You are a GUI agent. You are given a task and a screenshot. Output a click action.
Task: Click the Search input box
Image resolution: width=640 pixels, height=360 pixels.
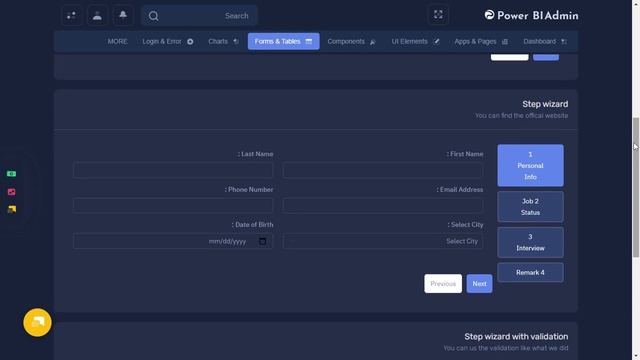(199, 16)
